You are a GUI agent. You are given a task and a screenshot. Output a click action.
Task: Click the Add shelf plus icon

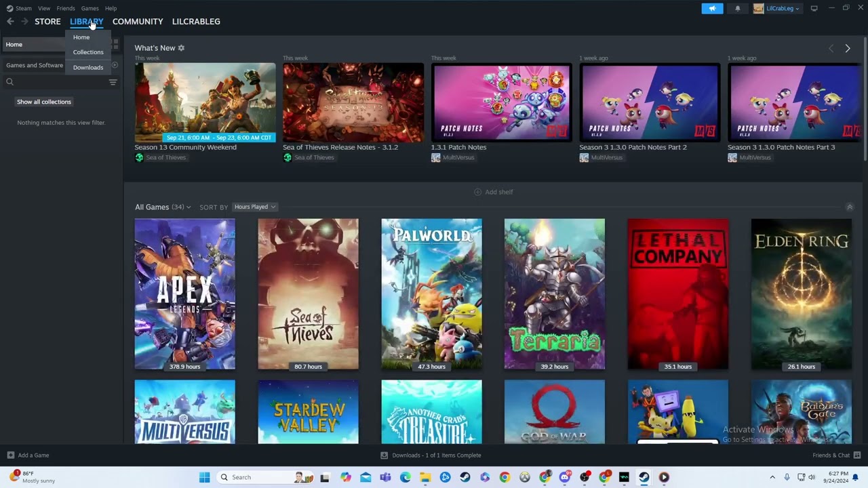pos(477,192)
